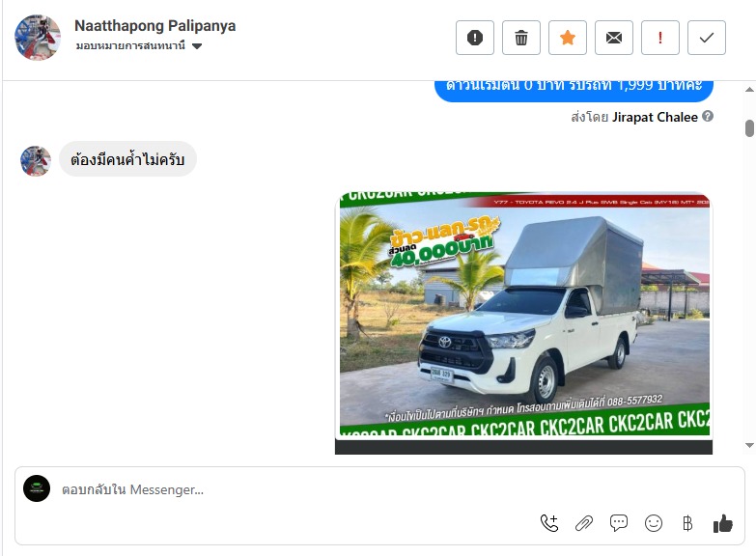Mark conversation as spam with exclamation circle icon
This screenshot has height=556, width=756.
pos(475,38)
